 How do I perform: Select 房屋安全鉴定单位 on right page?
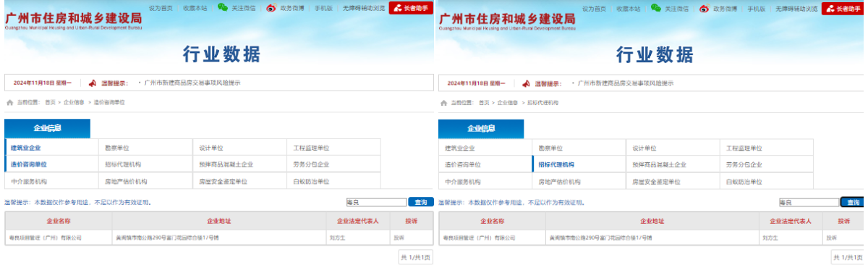tap(673, 181)
